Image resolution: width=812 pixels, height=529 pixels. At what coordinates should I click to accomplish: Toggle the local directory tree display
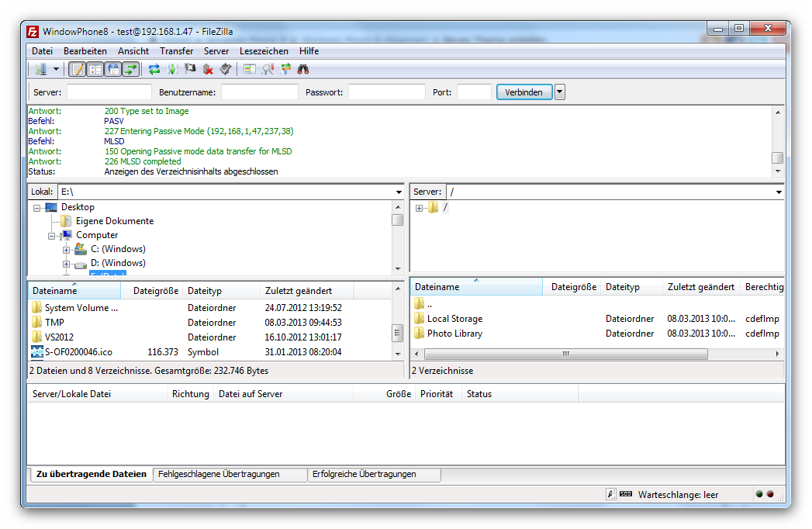pyautogui.click(x=95, y=69)
